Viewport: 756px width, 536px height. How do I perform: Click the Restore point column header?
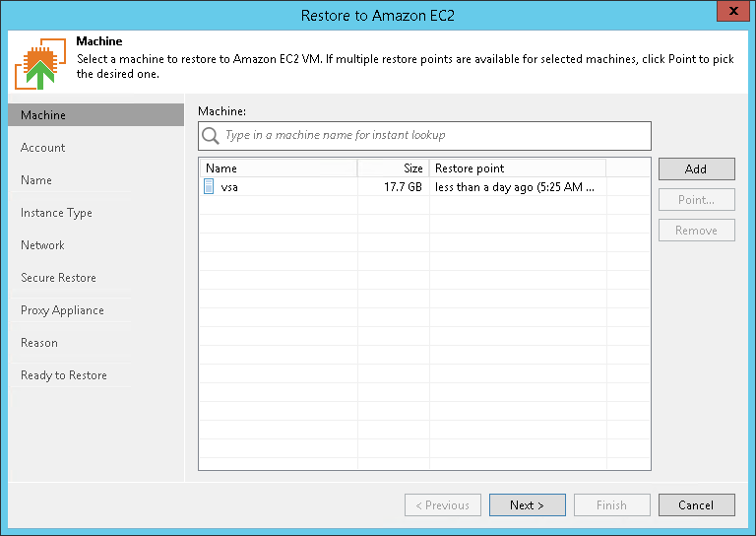click(x=517, y=168)
